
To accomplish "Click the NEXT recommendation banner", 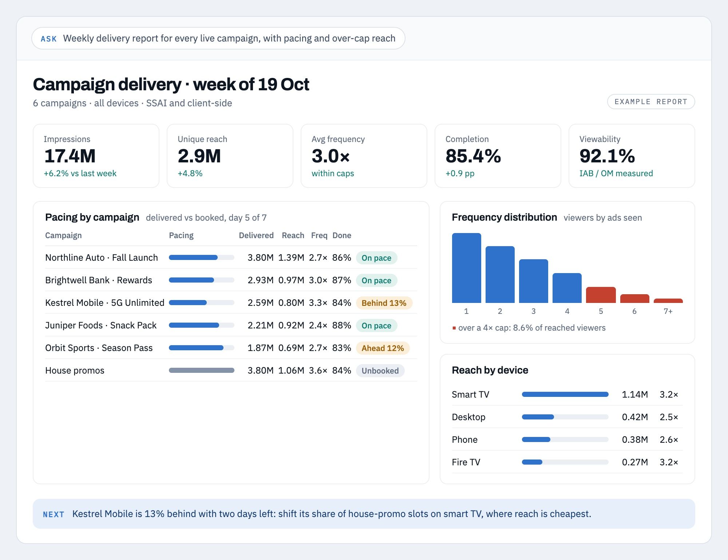I will [364, 514].
